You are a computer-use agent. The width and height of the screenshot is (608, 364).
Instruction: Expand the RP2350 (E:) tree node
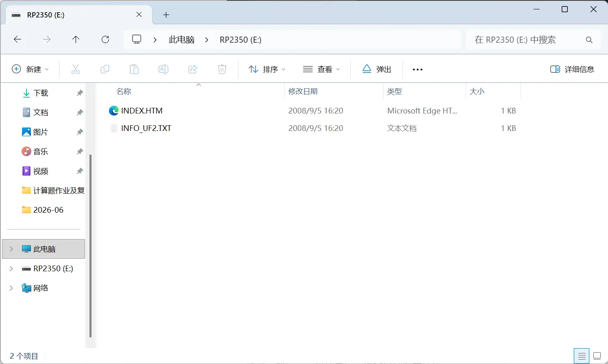(11, 268)
